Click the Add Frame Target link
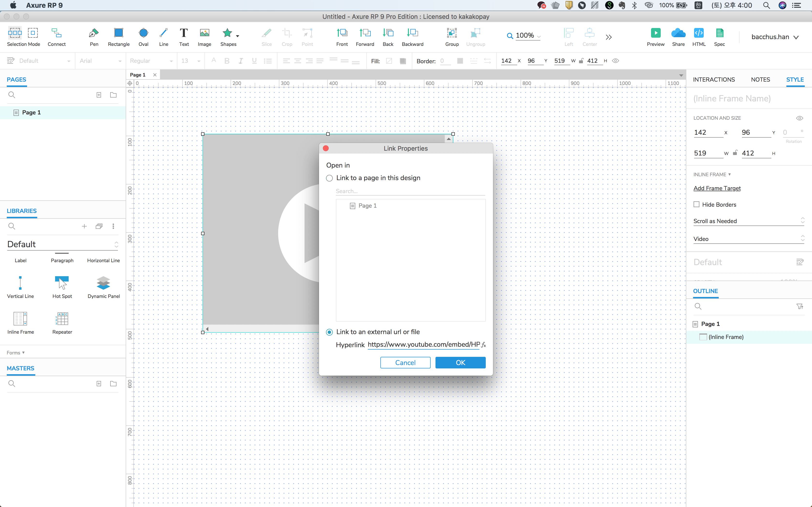 pyautogui.click(x=717, y=188)
